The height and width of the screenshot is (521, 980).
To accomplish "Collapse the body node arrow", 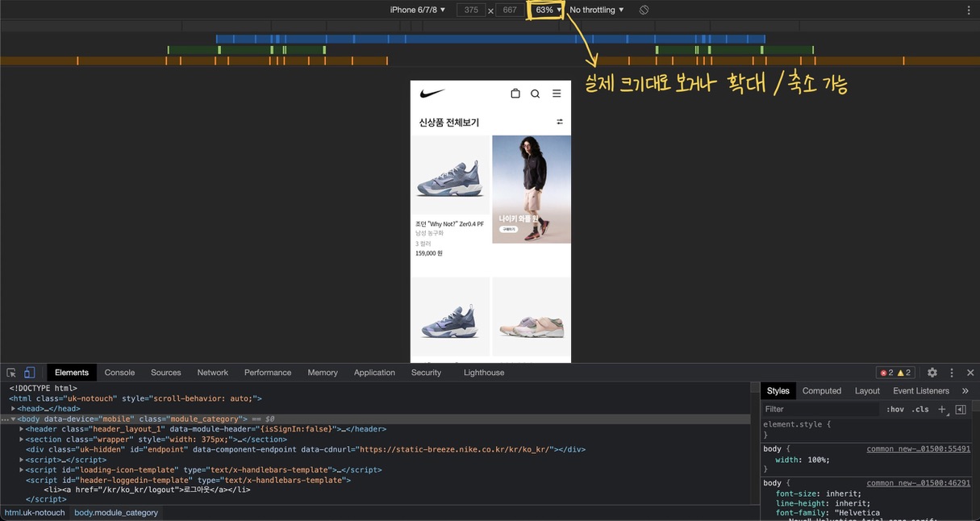I will [14, 419].
